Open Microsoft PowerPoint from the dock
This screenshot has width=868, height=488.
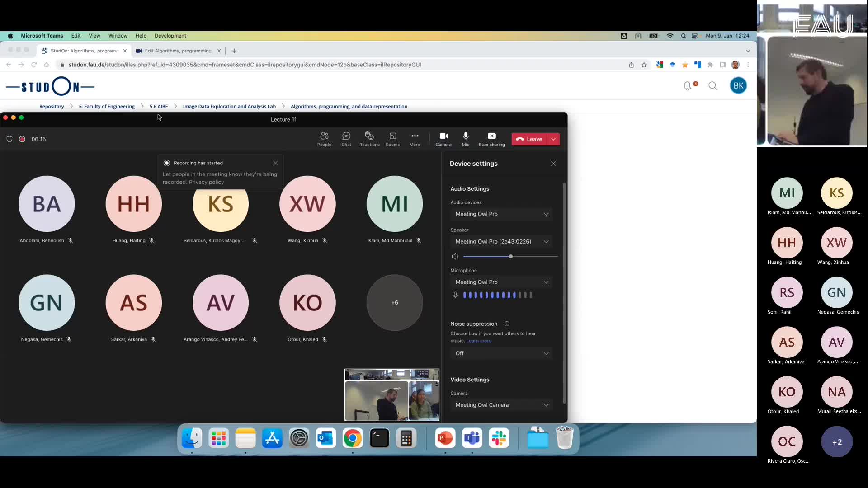click(x=444, y=438)
